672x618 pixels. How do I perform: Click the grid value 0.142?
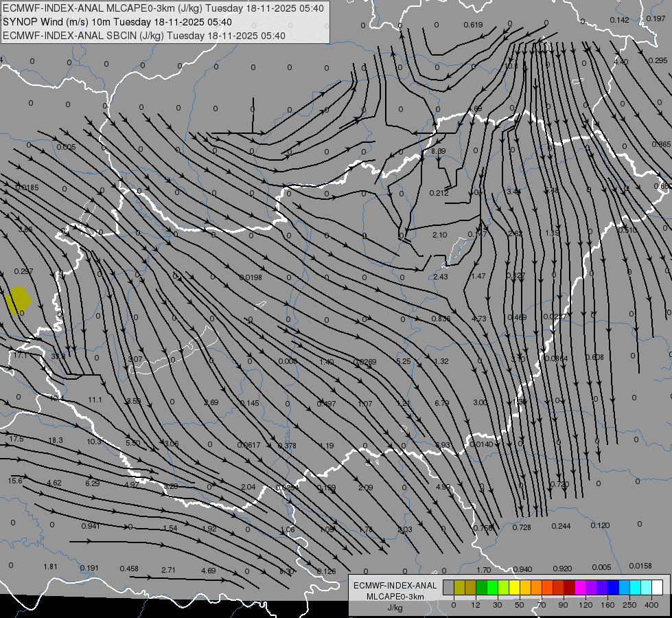click(619, 20)
